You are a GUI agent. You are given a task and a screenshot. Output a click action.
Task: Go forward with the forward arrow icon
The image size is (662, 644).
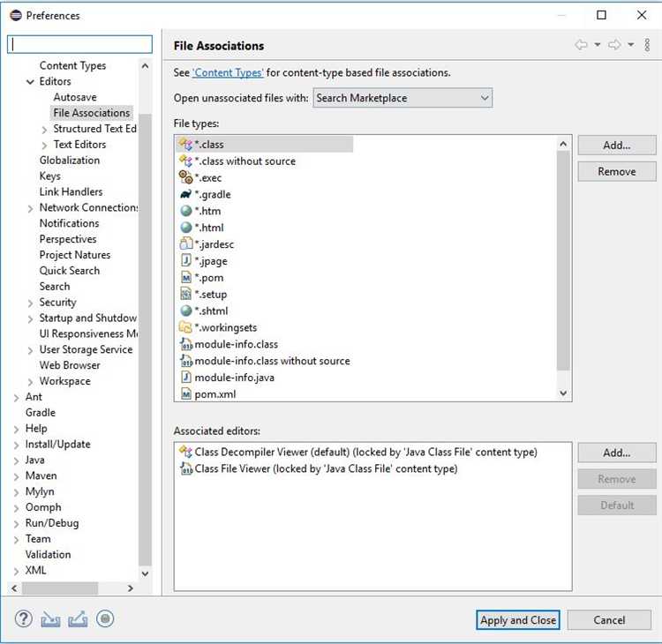(x=614, y=45)
